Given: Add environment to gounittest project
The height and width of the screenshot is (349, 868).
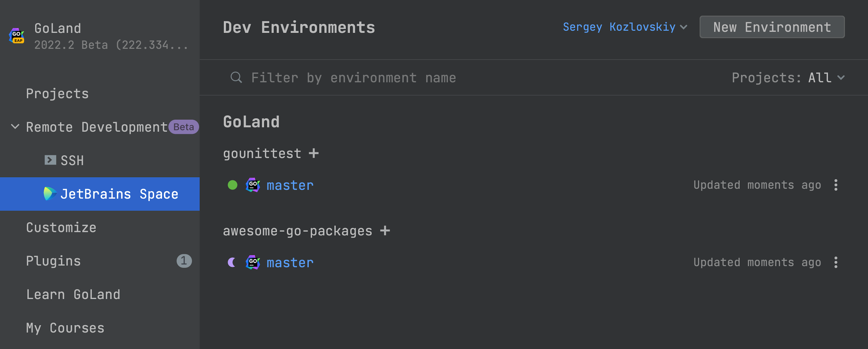Looking at the screenshot, I should click(314, 154).
